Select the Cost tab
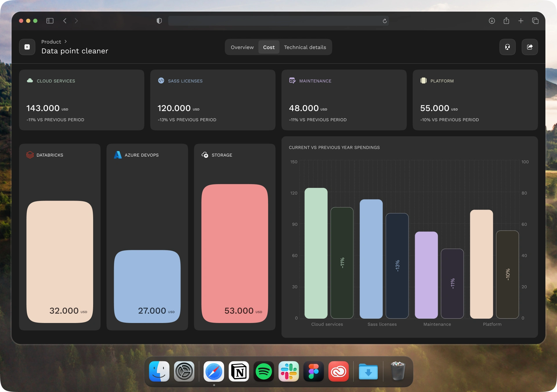Image resolution: width=557 pixels, height=392 pixels. [269, 47]
